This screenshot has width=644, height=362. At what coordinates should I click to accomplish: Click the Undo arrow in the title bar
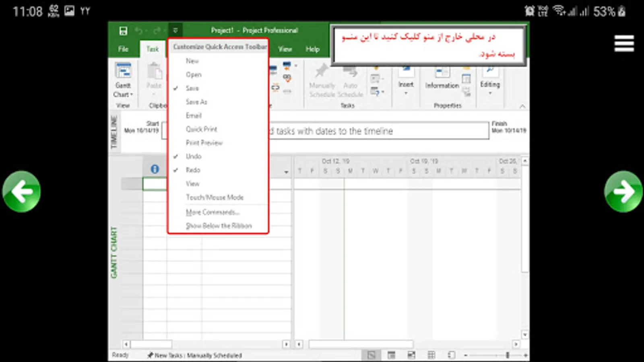pos(139,31)
